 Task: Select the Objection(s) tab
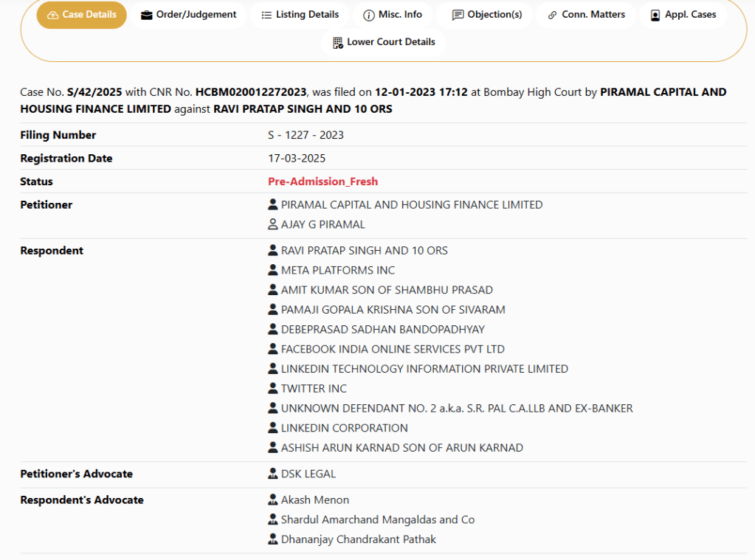point(494,15)
